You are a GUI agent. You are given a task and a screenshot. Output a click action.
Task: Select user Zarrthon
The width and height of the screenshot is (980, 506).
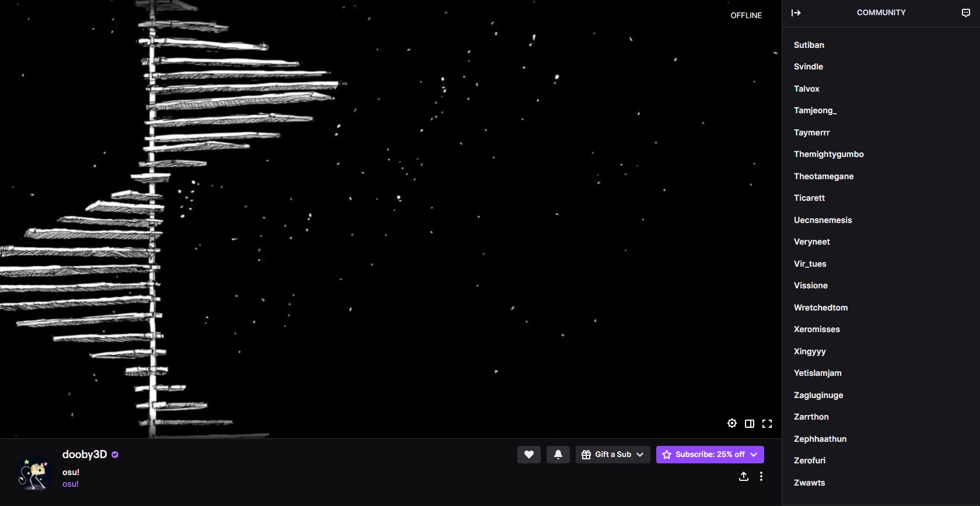tap(811, 417)
